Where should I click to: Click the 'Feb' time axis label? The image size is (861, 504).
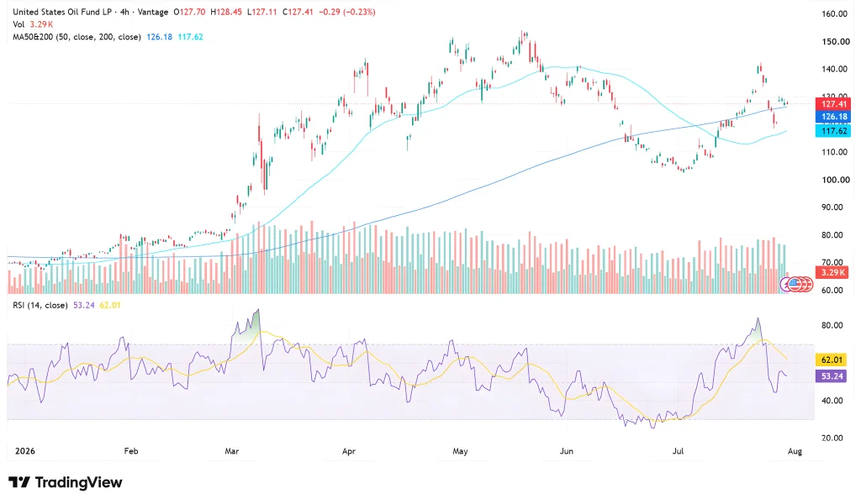130,451
